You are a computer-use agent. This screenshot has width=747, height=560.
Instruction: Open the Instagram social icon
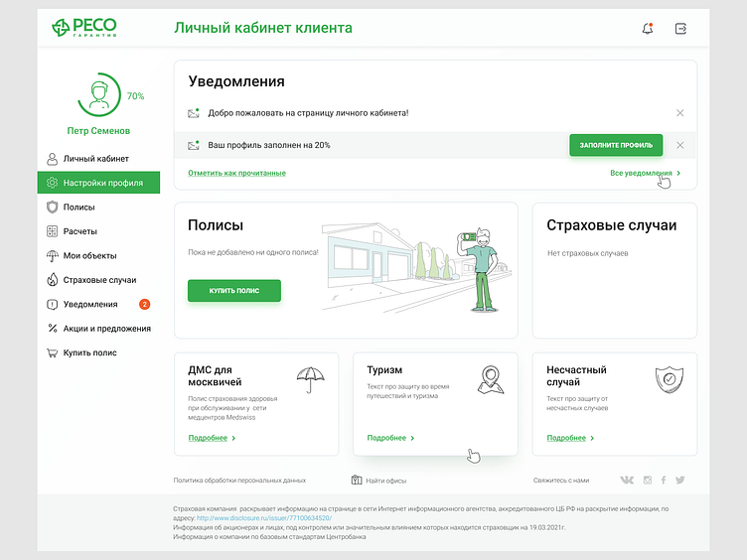648,480
